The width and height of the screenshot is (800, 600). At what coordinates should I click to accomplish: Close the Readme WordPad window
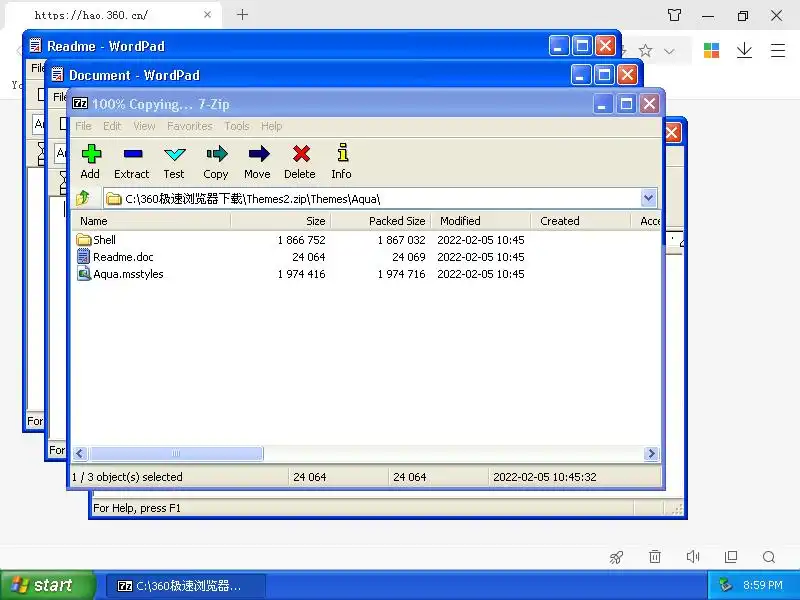click(606, 46)
